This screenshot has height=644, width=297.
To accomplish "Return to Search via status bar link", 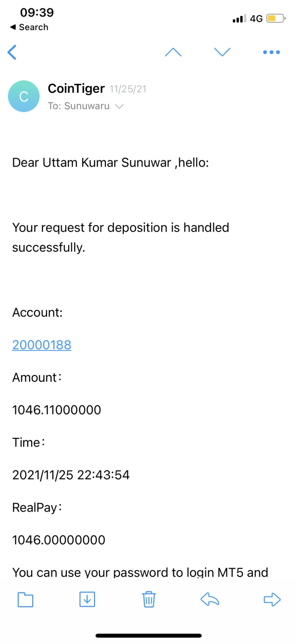I will (x=29, y=27).
